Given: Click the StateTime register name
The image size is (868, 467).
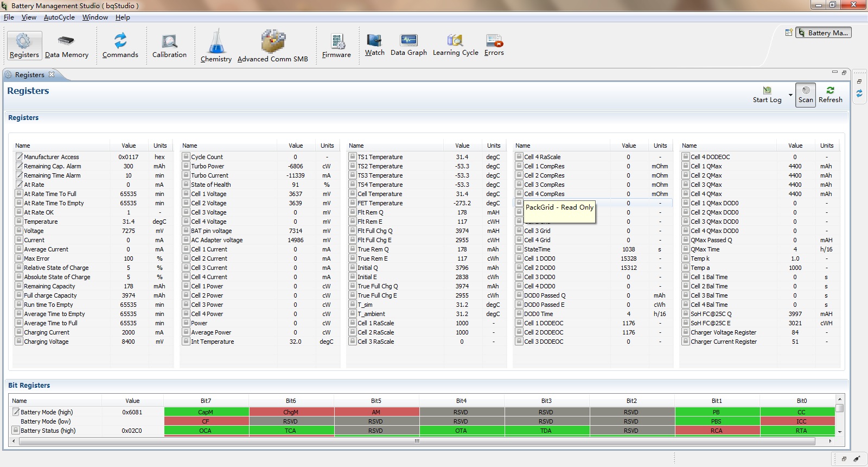Looking at the screenshot, I should pyautogui.click(x=537, y=249).
